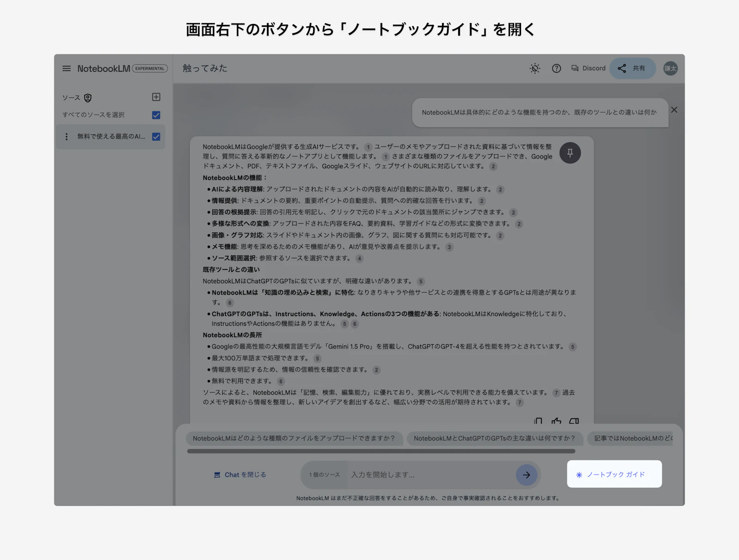Send the message with the arrow button
The height and width of the screenshot is (560, 739).
[527, 475]
